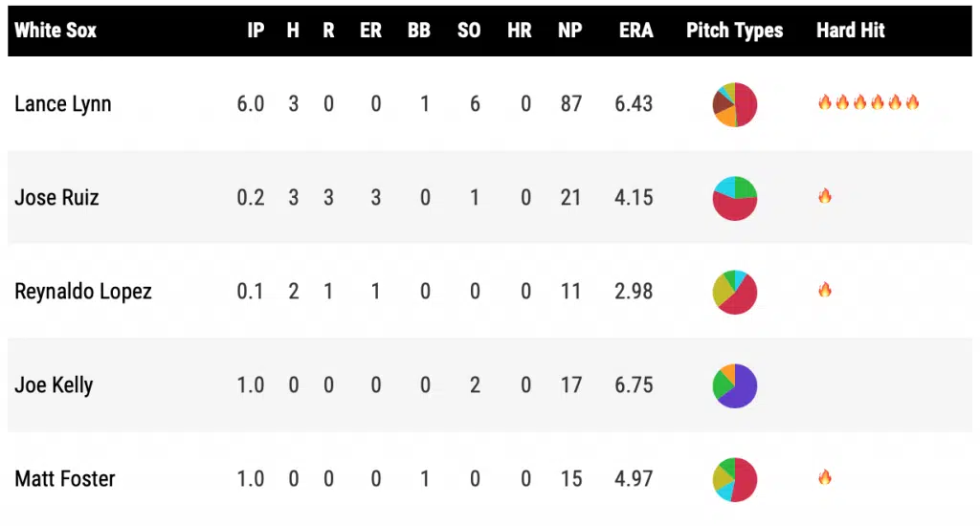Click Matt Foster's pitch types pie chart
The width and height of the screenshot is (980, 526).
[x=735, y=479]
